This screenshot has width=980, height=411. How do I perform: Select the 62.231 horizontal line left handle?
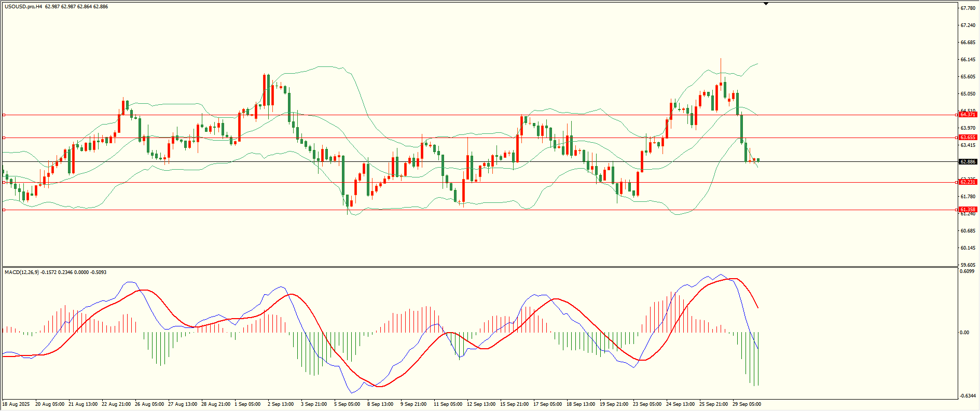pyautogui.click(x=4, y=182)
